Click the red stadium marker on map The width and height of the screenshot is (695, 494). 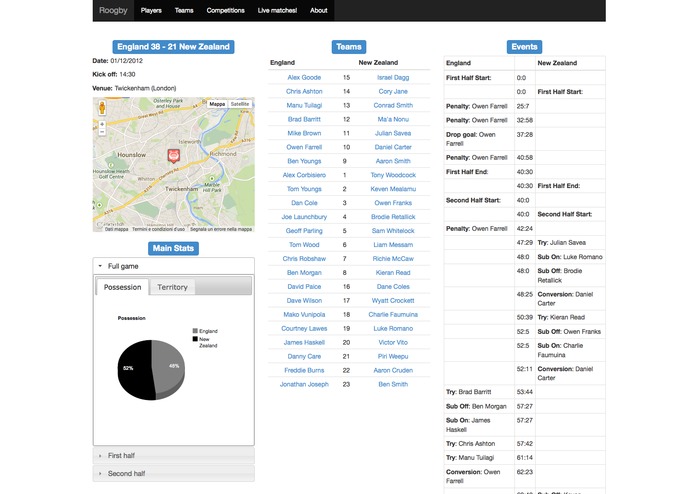coord(173,156)
